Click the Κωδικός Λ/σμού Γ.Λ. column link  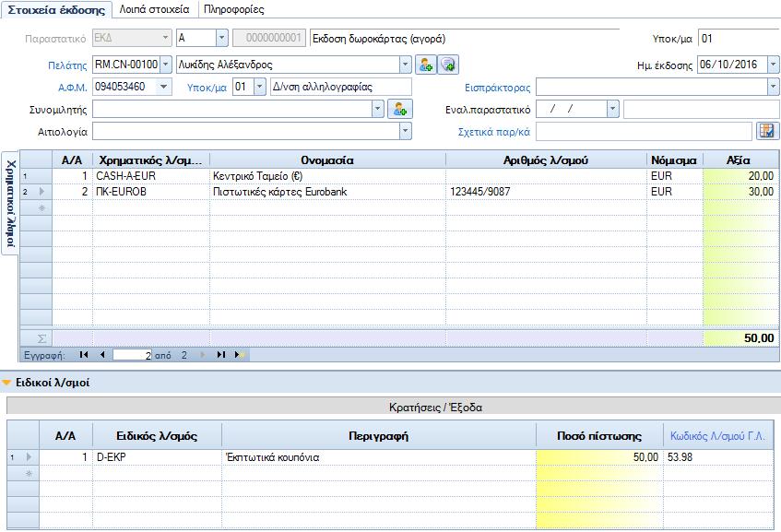pyautogui.click(x=716, y=436)
